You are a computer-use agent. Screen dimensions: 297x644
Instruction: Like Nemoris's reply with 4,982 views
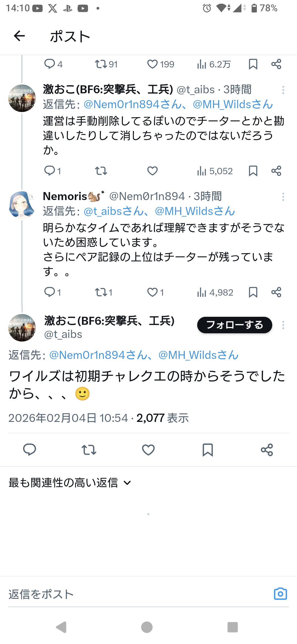point(152,292)
